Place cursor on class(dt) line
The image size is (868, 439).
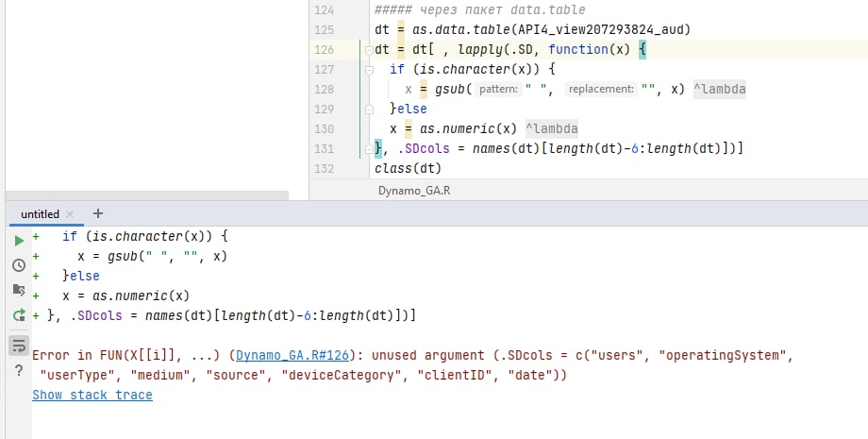(x=408, y=168)
